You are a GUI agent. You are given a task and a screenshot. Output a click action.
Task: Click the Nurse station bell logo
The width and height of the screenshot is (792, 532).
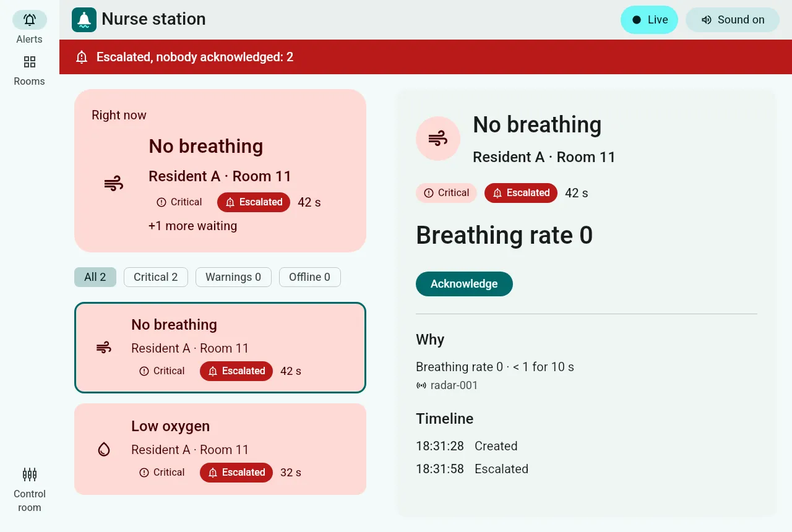[84, 20]
